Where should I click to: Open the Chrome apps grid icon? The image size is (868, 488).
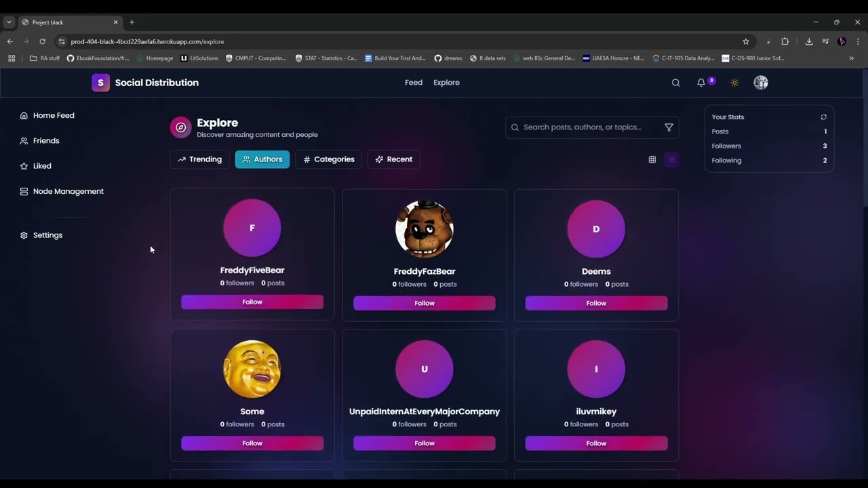[12, 58]
